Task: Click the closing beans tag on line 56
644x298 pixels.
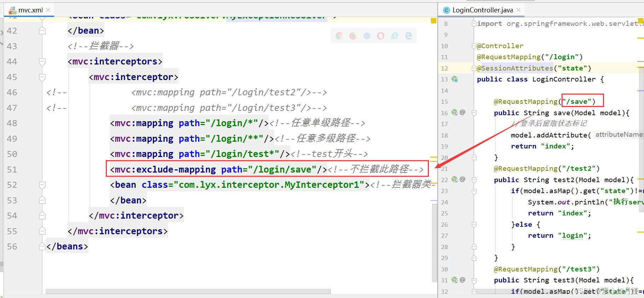Action: coord(67,247)
